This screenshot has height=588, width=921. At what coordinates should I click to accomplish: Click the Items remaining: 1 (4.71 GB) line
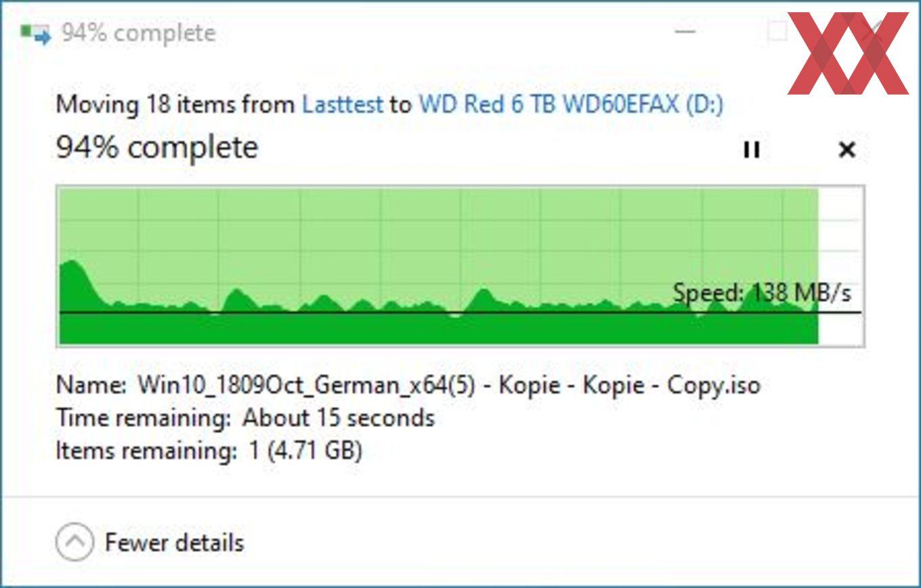click(x=209, y=450)
